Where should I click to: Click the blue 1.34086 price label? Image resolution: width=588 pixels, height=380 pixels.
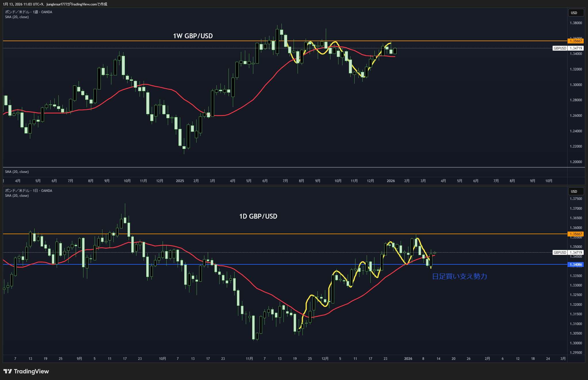pos(576,265)
